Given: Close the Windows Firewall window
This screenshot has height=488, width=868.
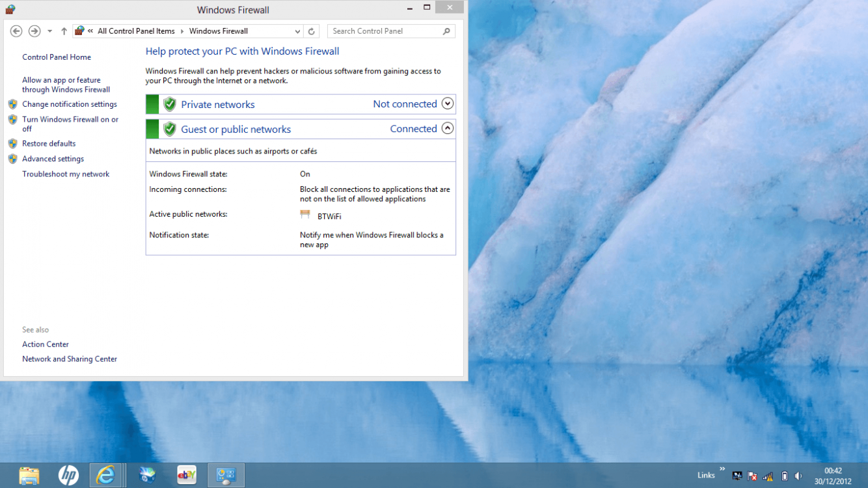Looking at the screenshot, I should (x=450, y=7).
